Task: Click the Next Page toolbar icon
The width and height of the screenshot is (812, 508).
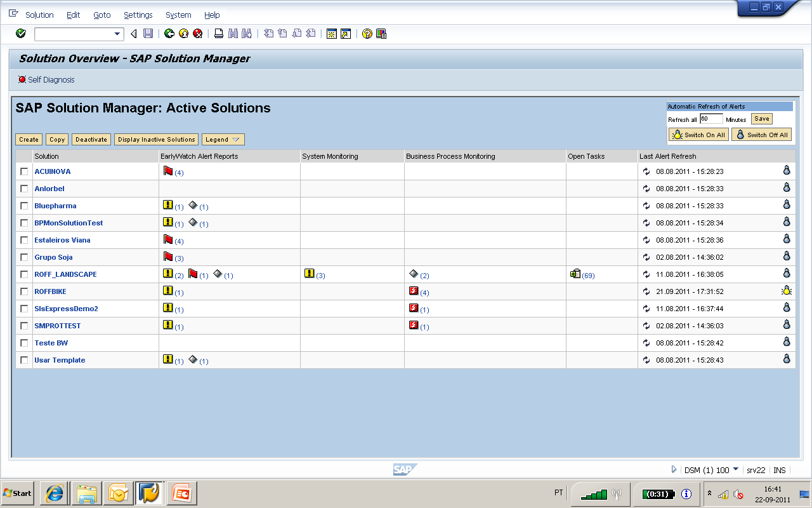Action: (x=296, y=34)
